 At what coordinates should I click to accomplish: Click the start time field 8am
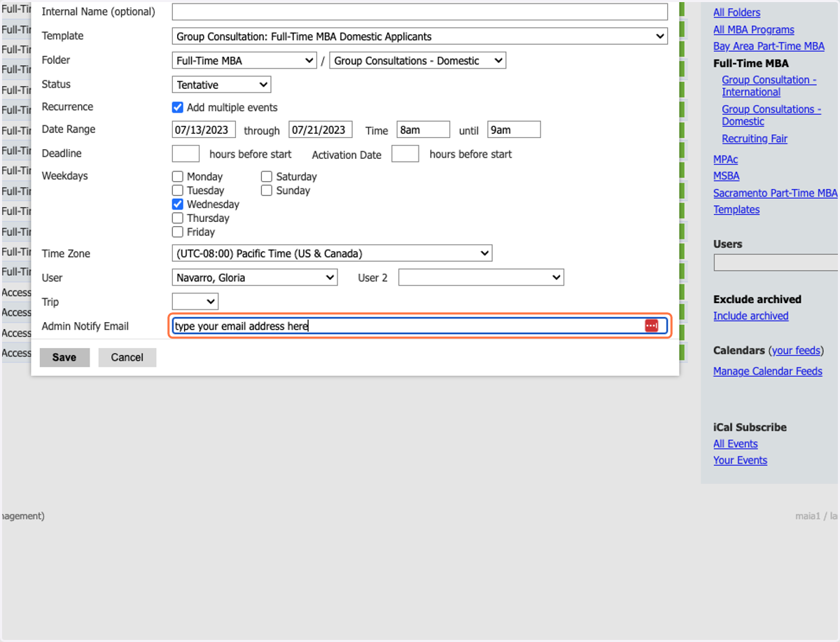click(x=423, y=130)
